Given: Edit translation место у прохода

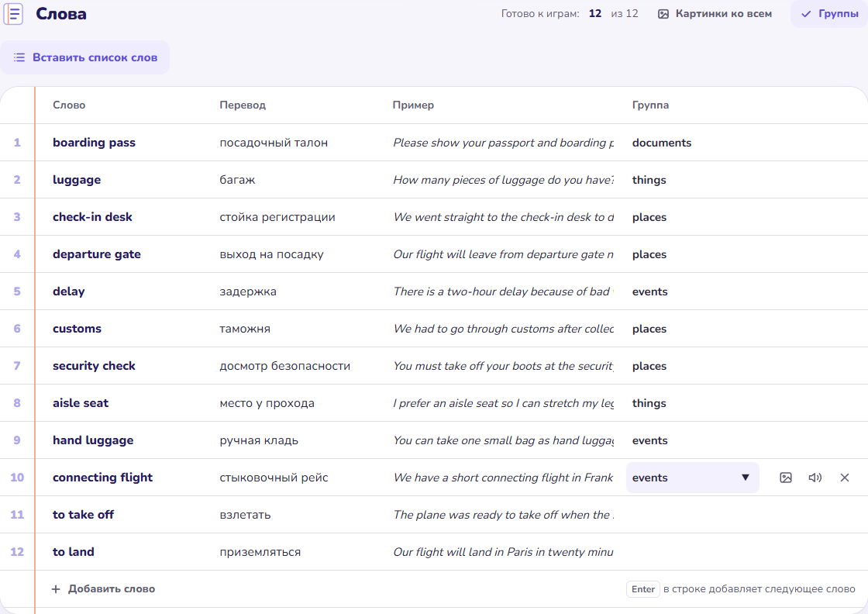Looking at the screenshot, I should point(267,403).
